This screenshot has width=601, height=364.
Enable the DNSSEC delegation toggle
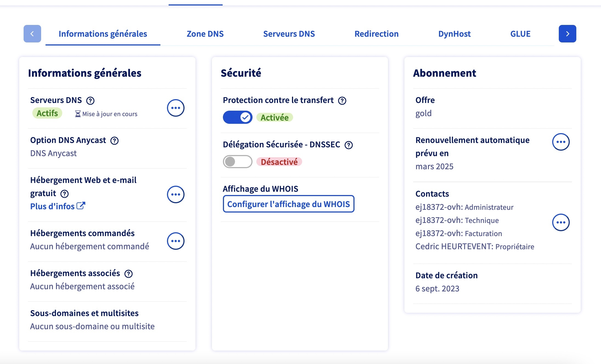237,162
